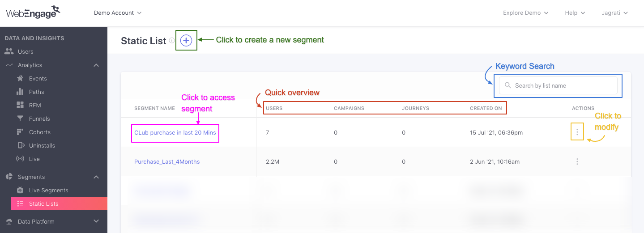This screenshot has height=233, width=644.
Task: Go to Live analytics view
Action: click(x=34, y=159)
